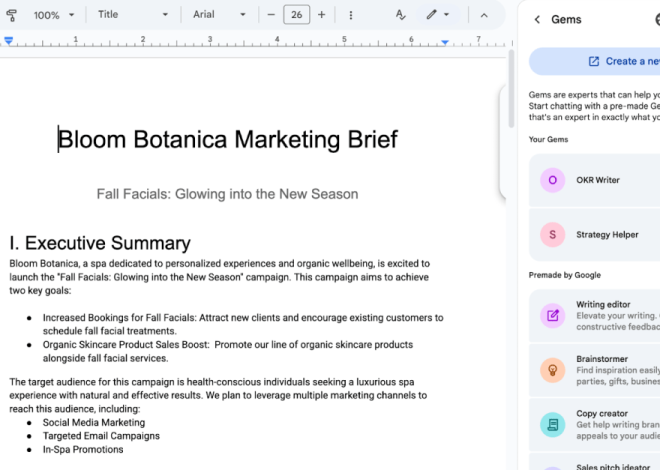Open the Title paragraph style dropdown
Image resolution: width=660 pixels, height=470 pixels.
[133, 15]
